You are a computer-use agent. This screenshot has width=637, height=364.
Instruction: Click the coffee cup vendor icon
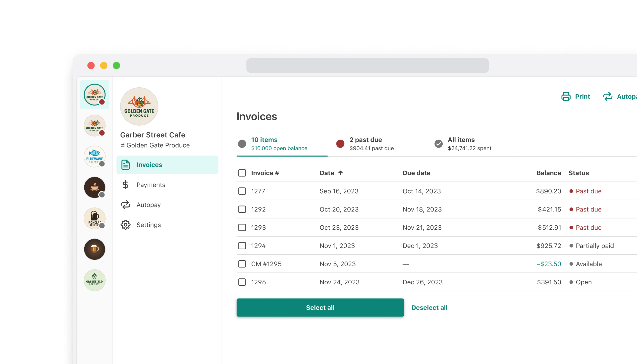point(95,187)
